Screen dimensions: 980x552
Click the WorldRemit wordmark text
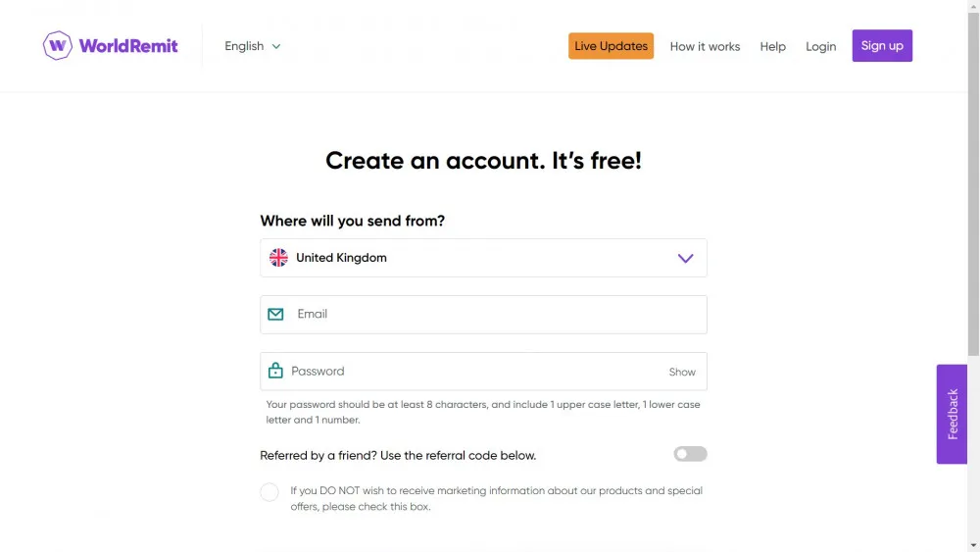coord(128,46)
